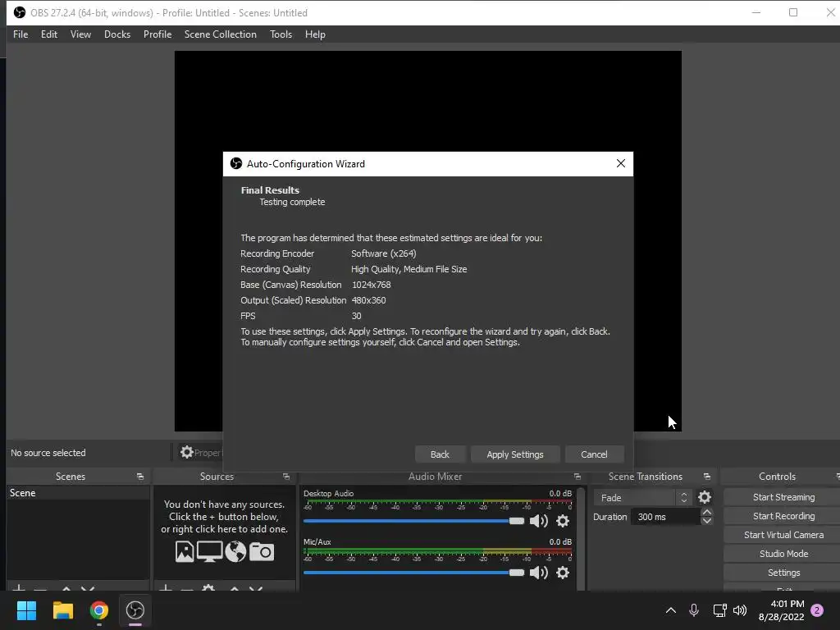Screen dimensions: 840x630
Task: Click OBS logo in wizard title bar
Action: (235, 163)
